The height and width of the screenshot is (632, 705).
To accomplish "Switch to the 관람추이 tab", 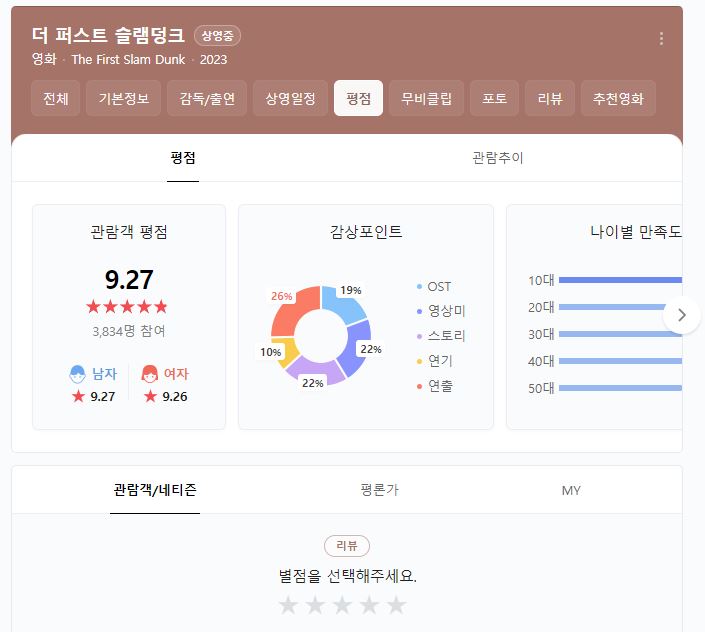I will 497,158.
